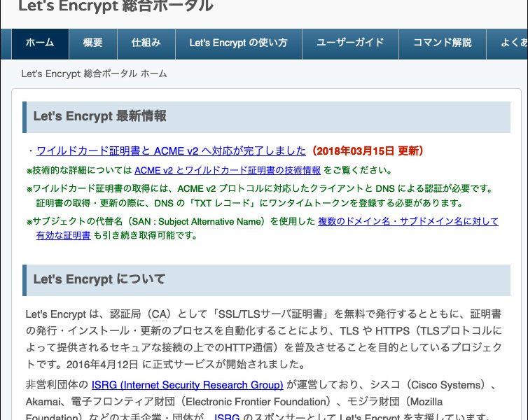Open the ホーム navigation tab
The width and height of the screenshot is (528, 420).
[x=40, y=44]
